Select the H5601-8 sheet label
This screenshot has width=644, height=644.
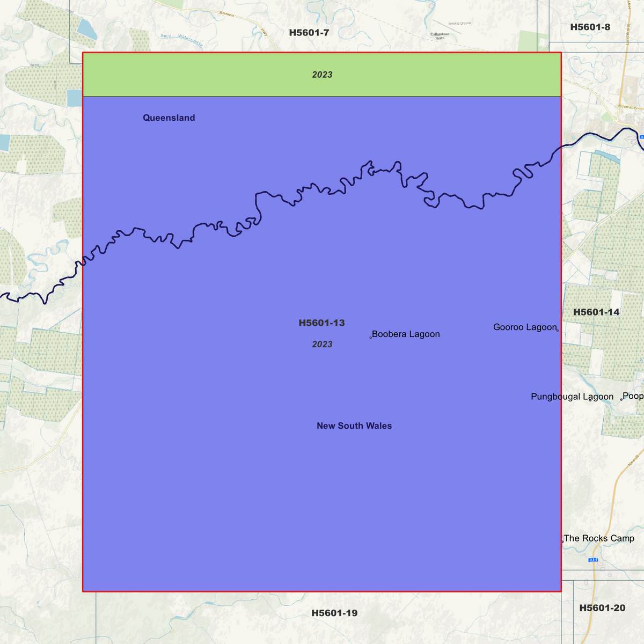click(x=590, y=27)
